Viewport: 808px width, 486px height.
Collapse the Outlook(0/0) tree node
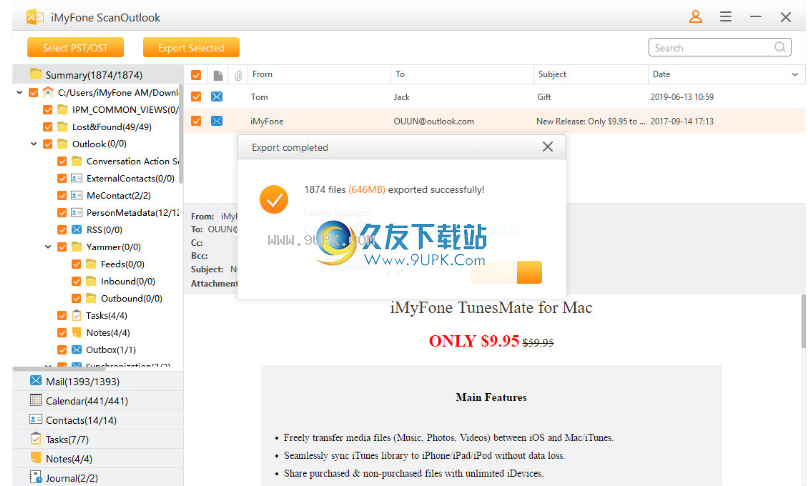pyautogui.click(x=34, y=144)
